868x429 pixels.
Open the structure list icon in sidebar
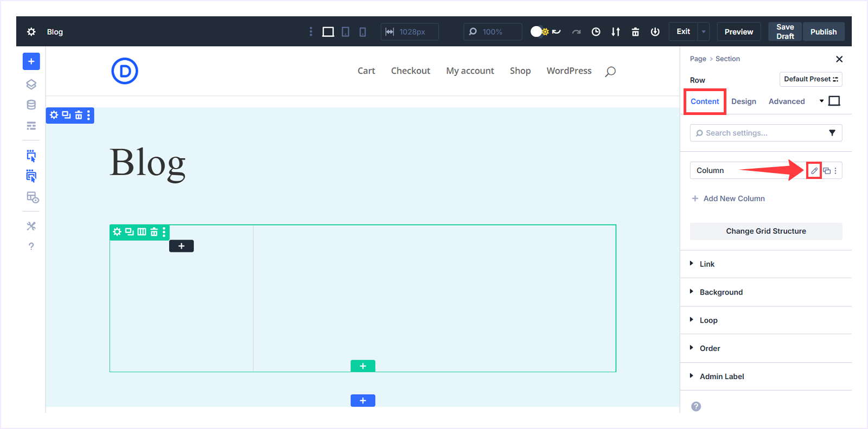coord(31,126)
